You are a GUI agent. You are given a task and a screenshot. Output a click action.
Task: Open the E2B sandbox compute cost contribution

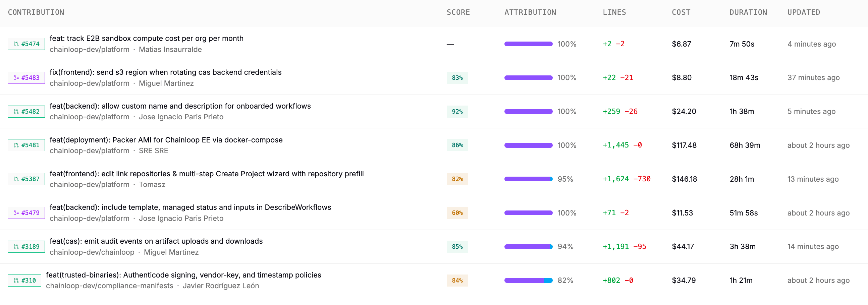tap(146, 39)
